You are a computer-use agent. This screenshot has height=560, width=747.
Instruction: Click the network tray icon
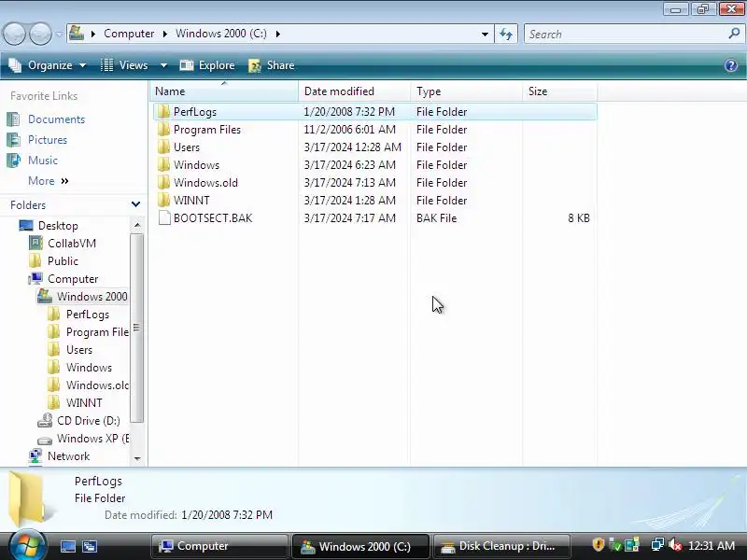pyautogui.click(x=657, y=544)
